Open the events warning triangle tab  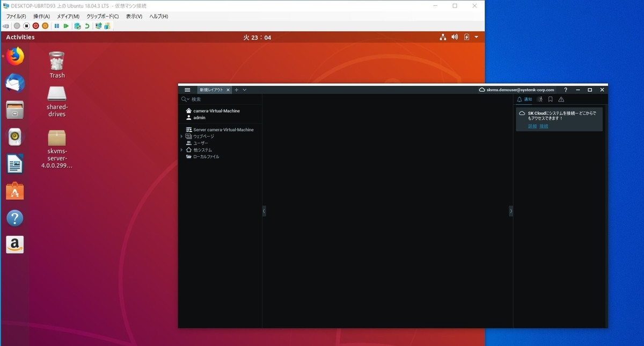point(561,99)
